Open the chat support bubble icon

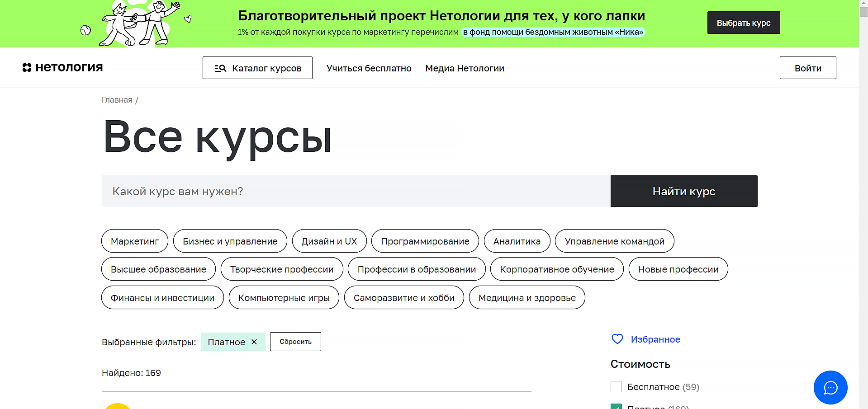[830, 387]
